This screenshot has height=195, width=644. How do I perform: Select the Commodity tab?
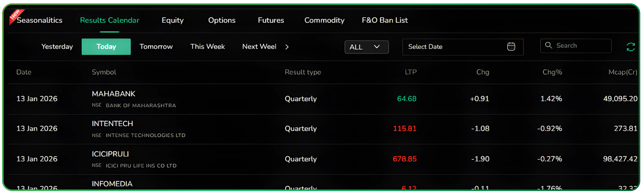(x=324, y=21)
